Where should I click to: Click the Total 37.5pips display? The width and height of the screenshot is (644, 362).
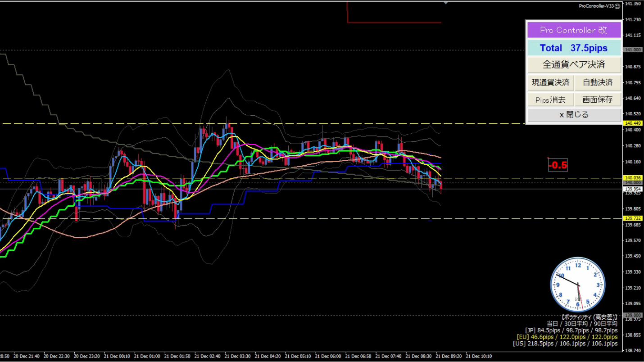pyautogui.click(x=574, y=48)
